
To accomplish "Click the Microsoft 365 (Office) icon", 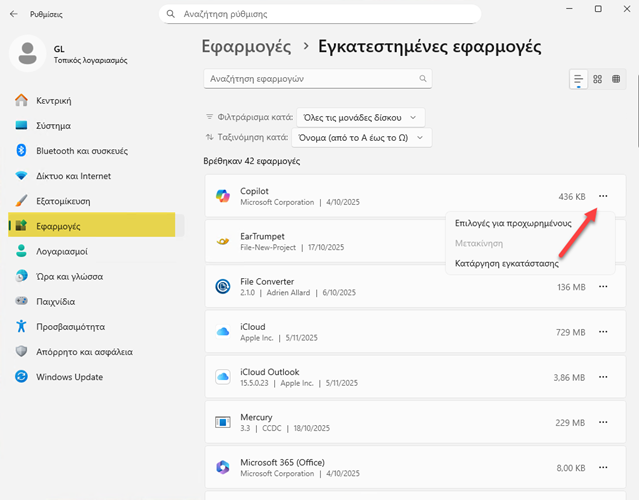I will pos(223,467).
